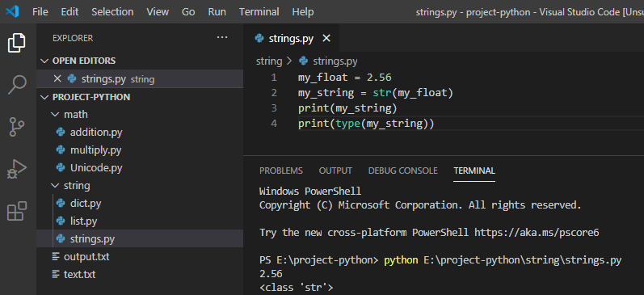Image resolution: width=644 pixels, height=295 pixels.
Task: Place cursor on print(type(my_string)) line
Action: click(x=366, y=124)
